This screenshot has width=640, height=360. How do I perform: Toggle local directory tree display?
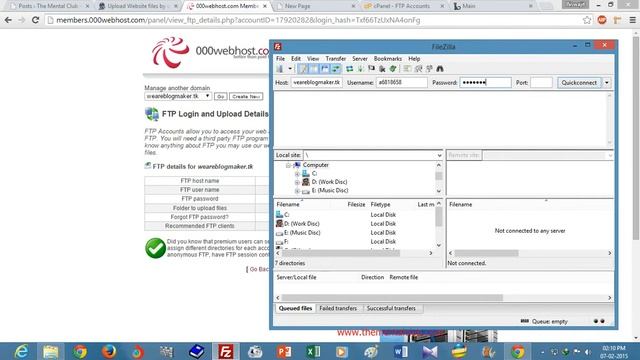[x=314, y=69]
